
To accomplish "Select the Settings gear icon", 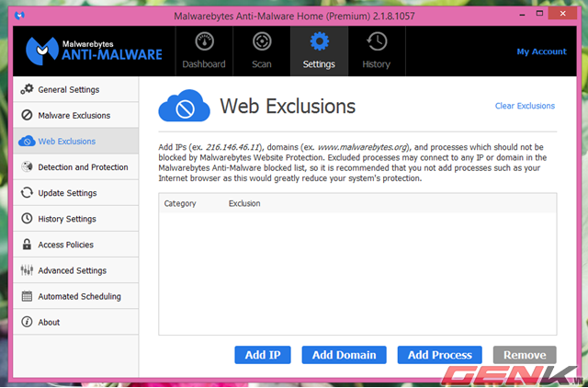I will (319, 41).
